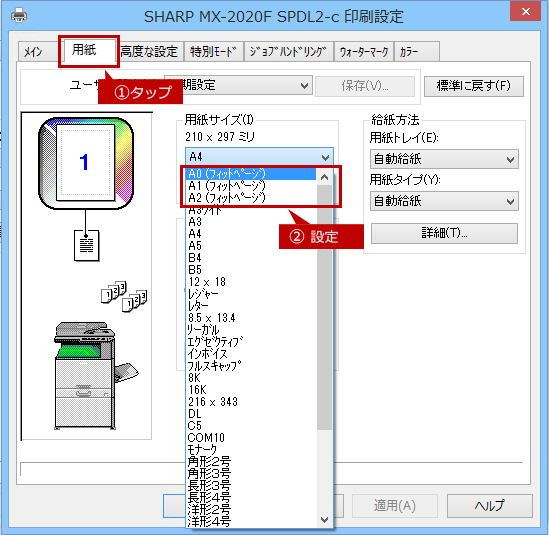The width and height of the screenshot is (549, 535).
Task: Select A3 paper size
Action: coord(251,222)
